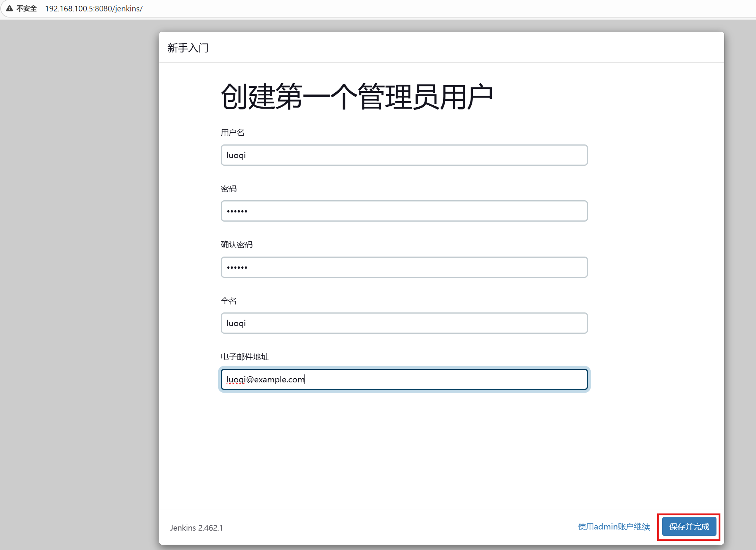756x550 pixels.
Task: Focus the 全名 input field
Action: (x=404, y=323)
